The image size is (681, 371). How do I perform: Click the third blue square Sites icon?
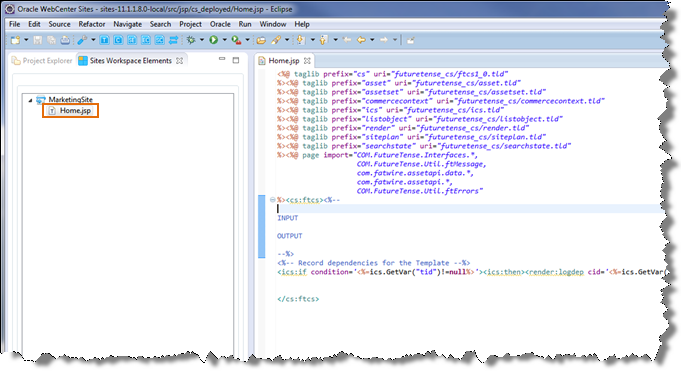click(132, 40)
